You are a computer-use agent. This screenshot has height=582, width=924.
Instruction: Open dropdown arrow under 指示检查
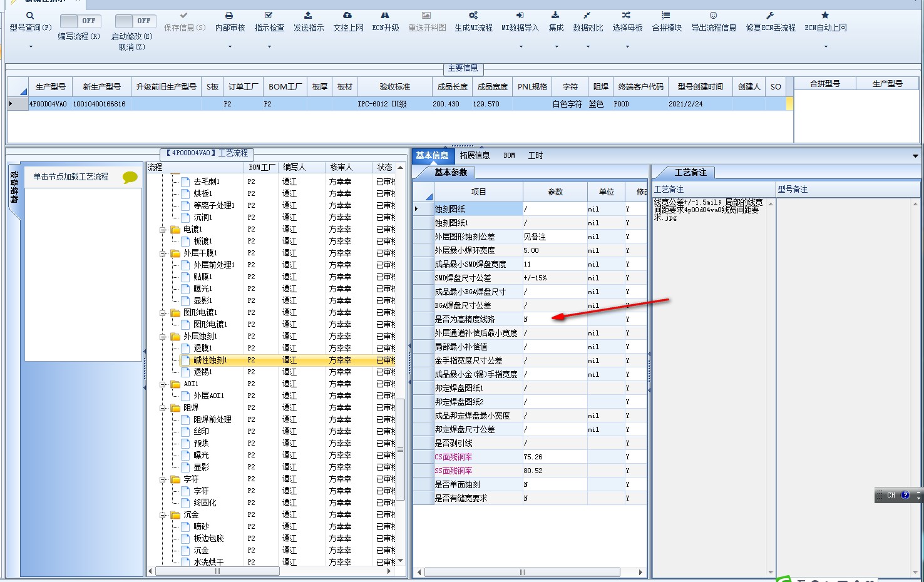coord(269,46)
